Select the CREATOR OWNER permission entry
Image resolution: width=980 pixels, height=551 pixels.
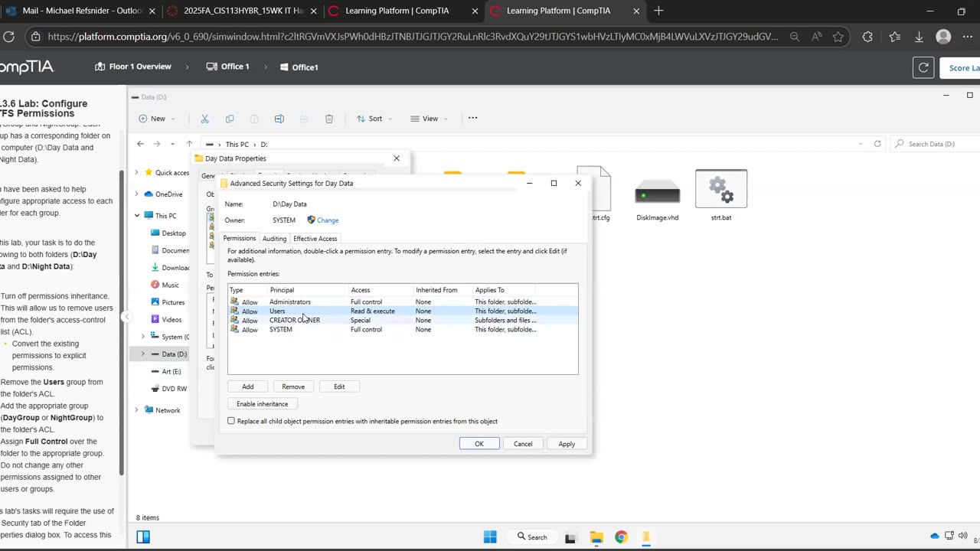(403, 320)
